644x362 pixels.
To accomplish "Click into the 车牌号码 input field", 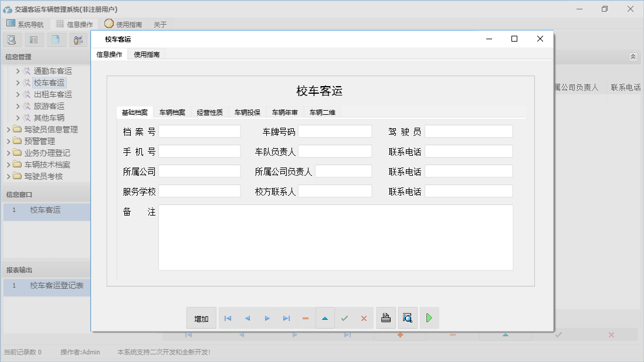I will pyautogui.click(x=335, y=131).
